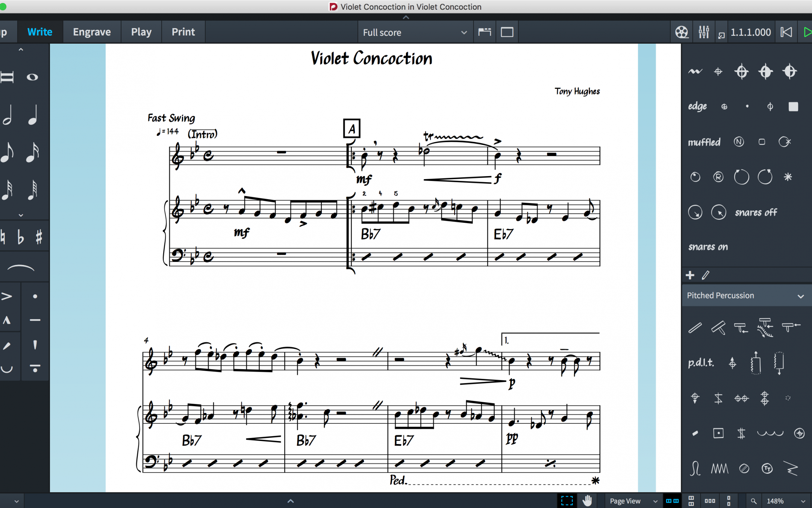
Task: Switch to Print mode tab
Action: tap(183, 32)
